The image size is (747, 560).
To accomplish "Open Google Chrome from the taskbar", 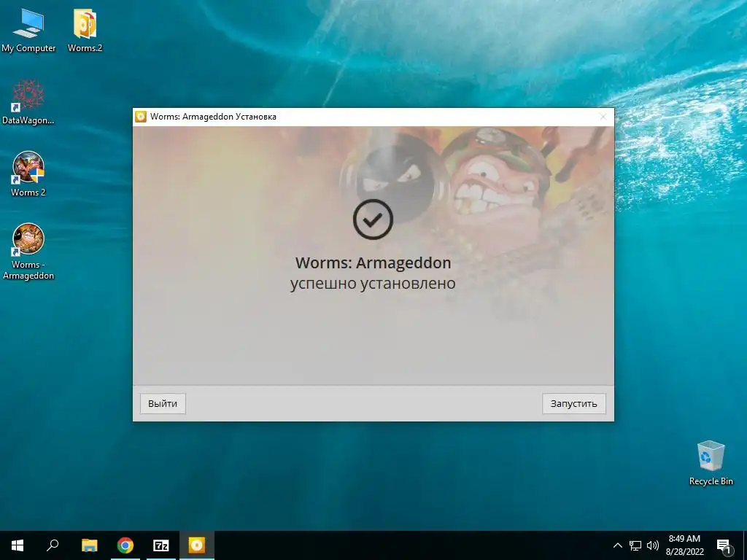I will [x=125, y=545].
